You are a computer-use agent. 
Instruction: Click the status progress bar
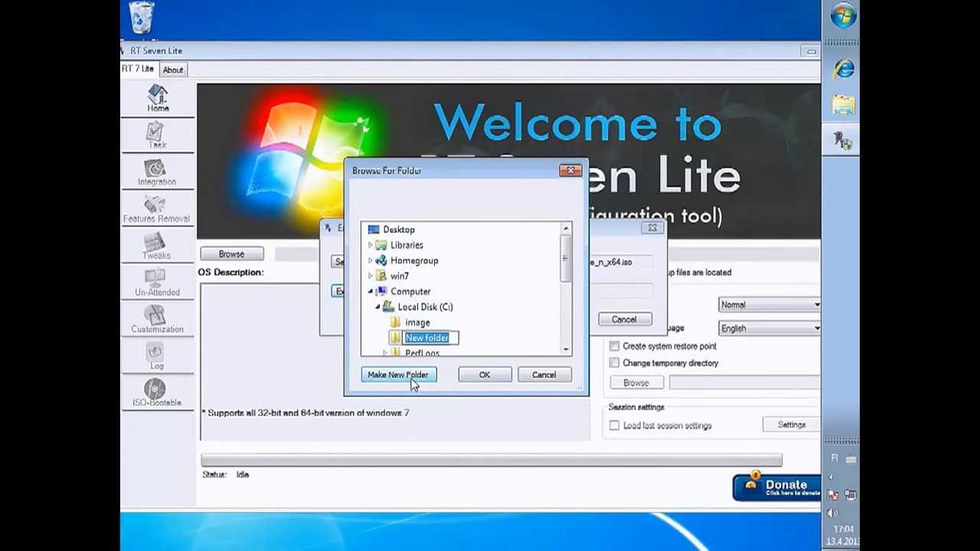[492, 460]
